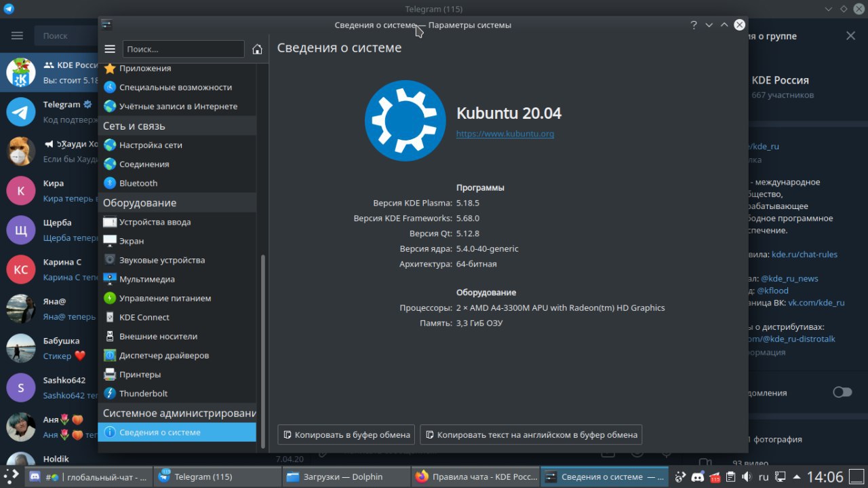Click the Bluetooth icon in sidebar
Screen dimensions: 868x488
coord(110,183)
